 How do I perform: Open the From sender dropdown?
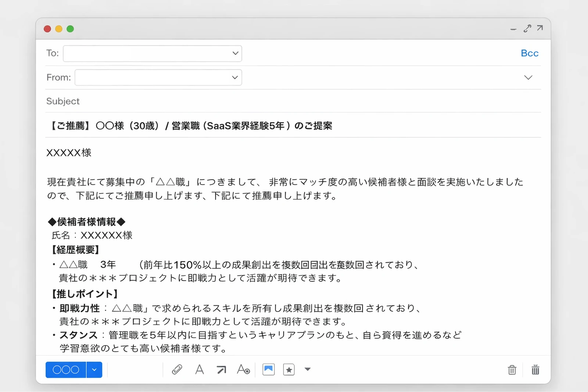pos(235,78)
